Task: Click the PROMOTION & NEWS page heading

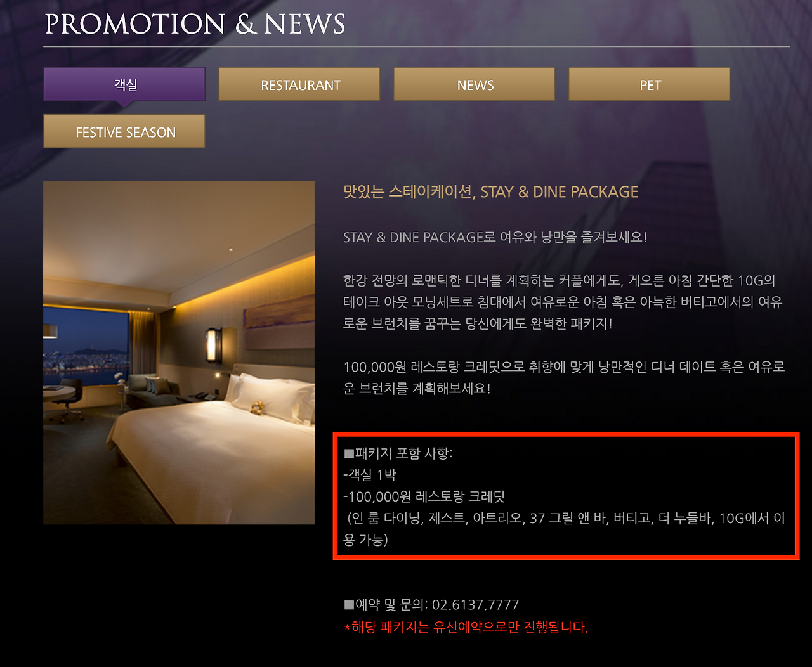Action: [x=195, y=24]
